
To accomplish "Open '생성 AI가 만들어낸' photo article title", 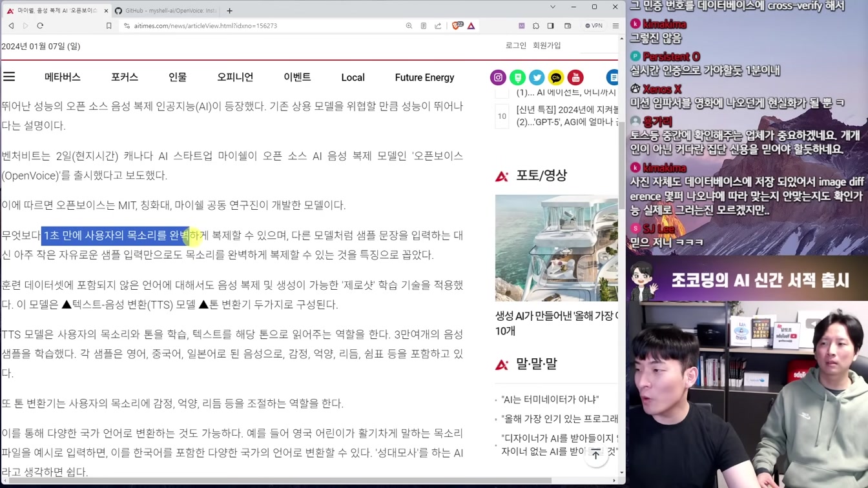I will [x=557, y=323].
